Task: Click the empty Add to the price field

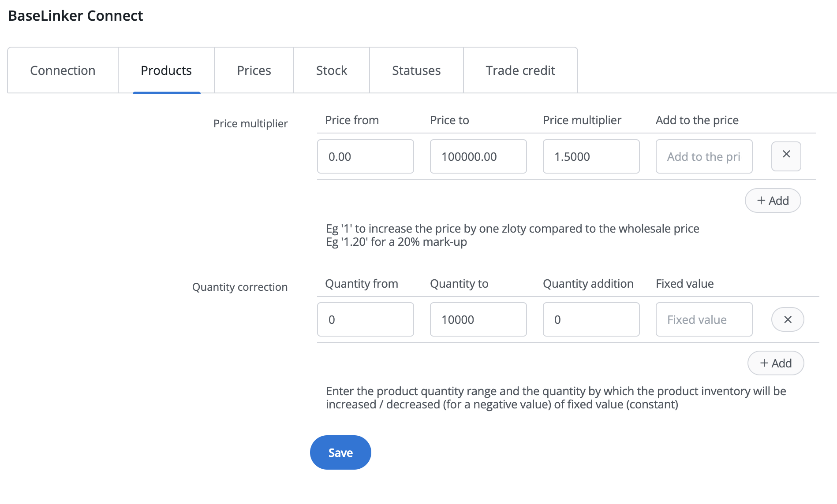Action: (x=704, y=156)
